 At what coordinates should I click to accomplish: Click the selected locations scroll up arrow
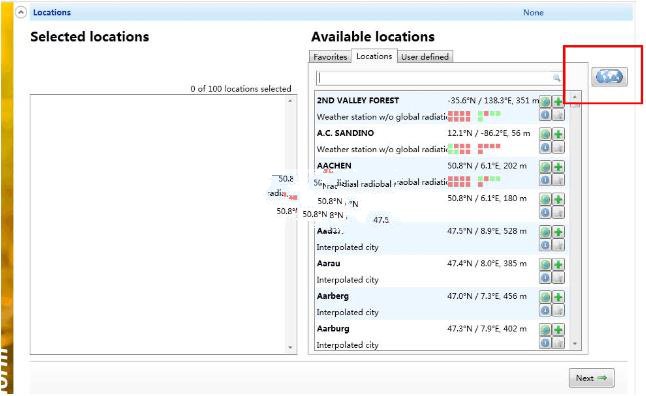(290, 101)
